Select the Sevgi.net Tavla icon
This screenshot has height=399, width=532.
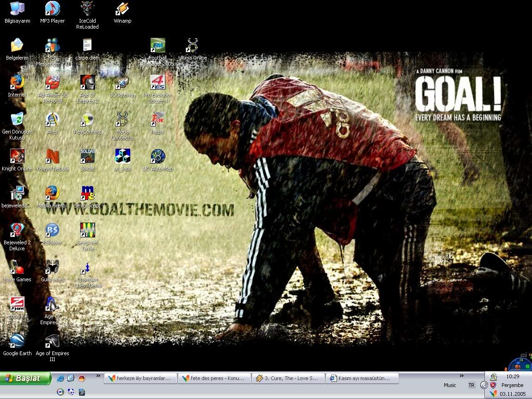(87, 237)
